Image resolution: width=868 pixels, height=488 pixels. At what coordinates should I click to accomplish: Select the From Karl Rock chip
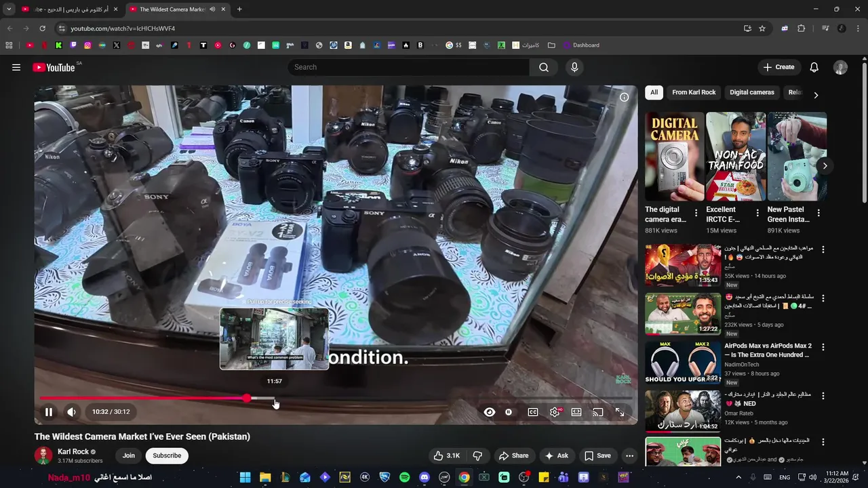[694, 92]
